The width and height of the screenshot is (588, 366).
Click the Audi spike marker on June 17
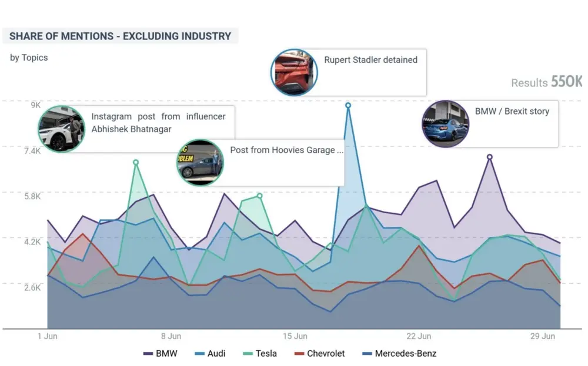point(349,106)
